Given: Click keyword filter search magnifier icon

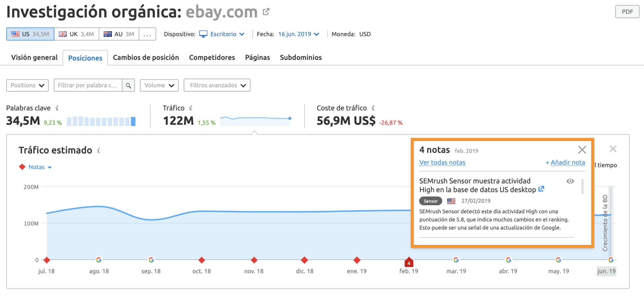Looking at the screenshot, I should click(128, 85).
